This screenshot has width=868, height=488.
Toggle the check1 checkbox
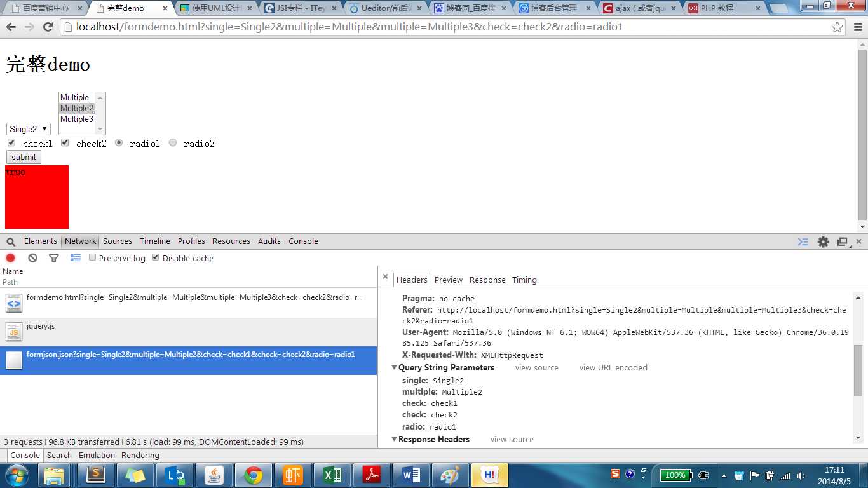11,143
